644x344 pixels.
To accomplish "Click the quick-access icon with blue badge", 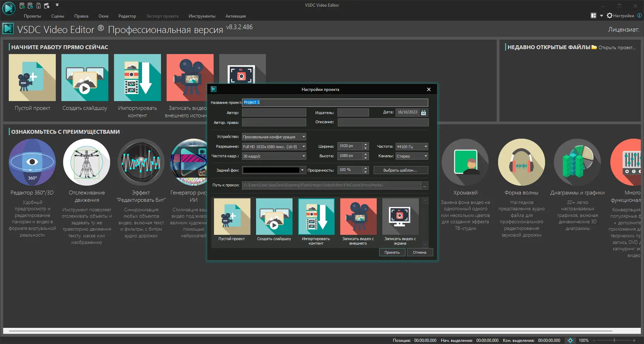I will [30, 6].
